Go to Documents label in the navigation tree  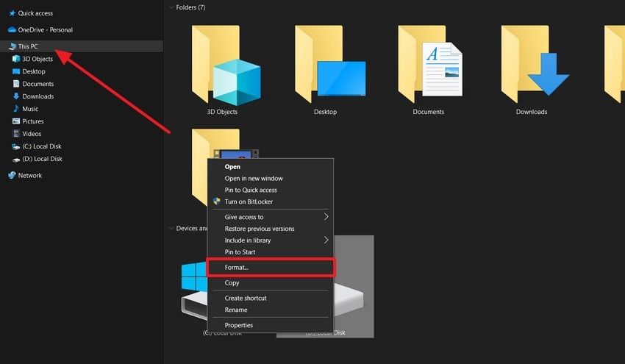(x=37, y=84)
